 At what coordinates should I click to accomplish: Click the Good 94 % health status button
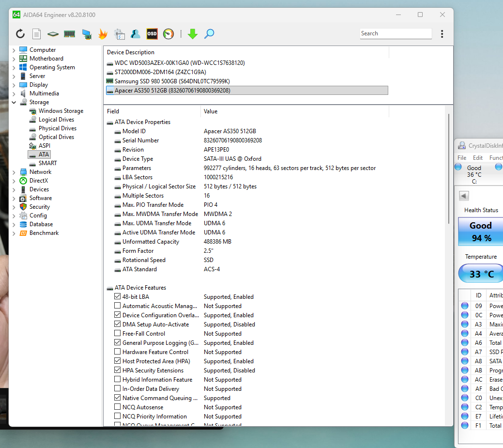(x=480, y=231)
